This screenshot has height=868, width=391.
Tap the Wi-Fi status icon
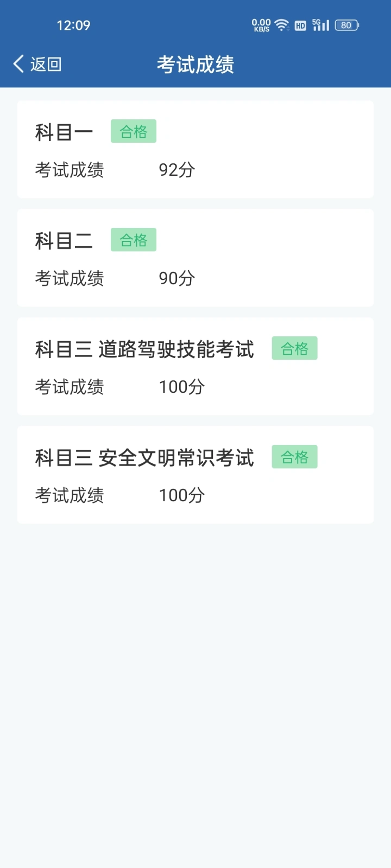[x=281, y=25]
